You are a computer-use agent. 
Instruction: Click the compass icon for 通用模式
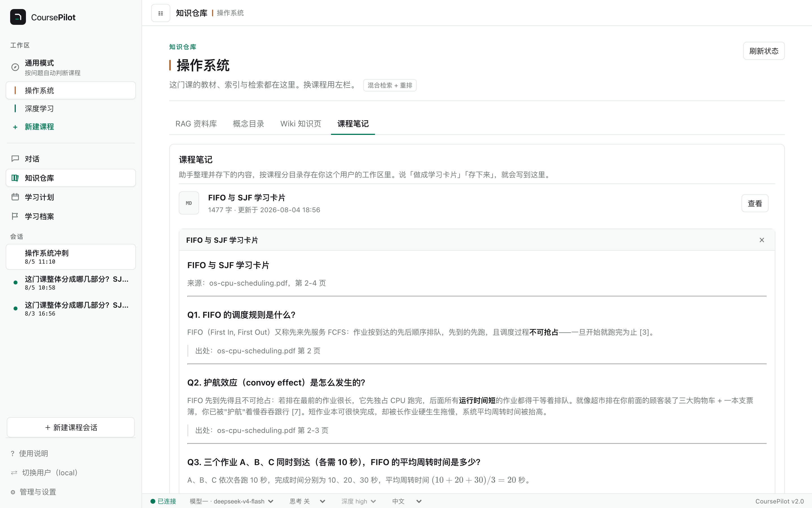[15, 67]
